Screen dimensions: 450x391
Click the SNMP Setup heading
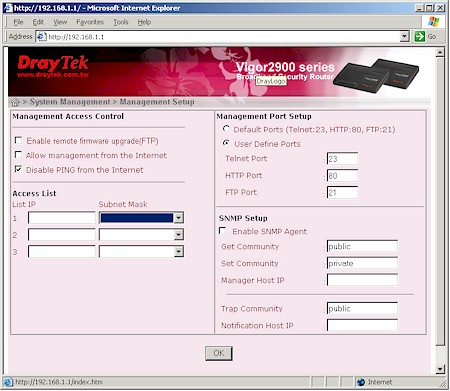pos(243,218)
